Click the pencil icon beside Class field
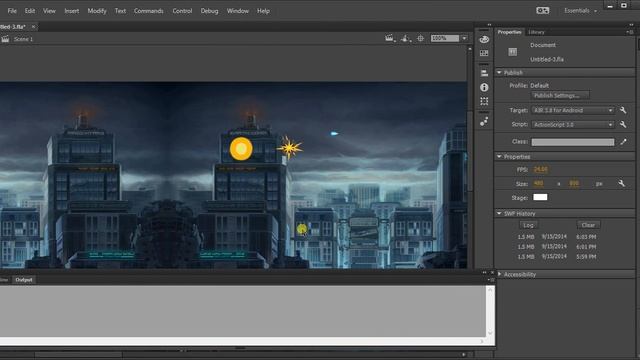This screenshot has height=360, width=640. pyautogui.click(x=623, y=142)
